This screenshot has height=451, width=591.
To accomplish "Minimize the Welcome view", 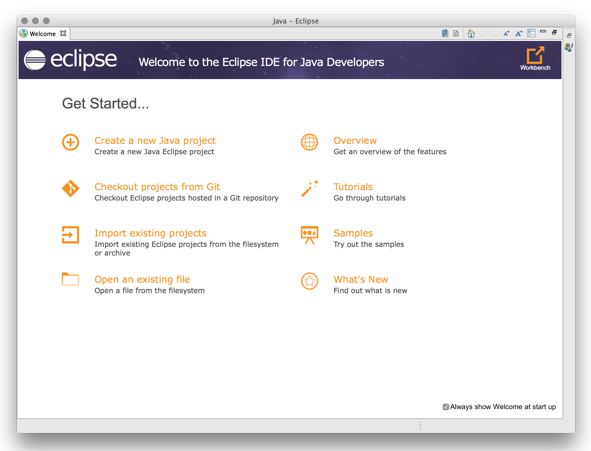I will pos(543,32).
